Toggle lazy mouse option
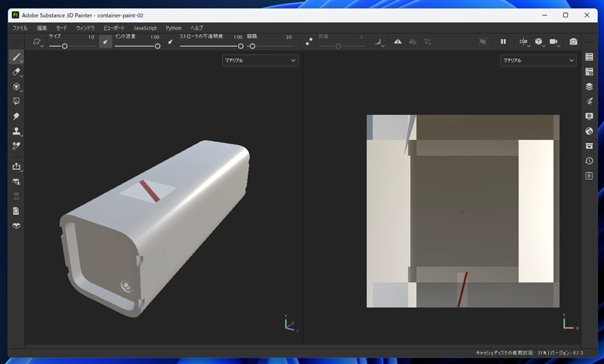Image resolution: width=604 pixels, height=364 pixels. pyautogui.click(x=309, y=42)
